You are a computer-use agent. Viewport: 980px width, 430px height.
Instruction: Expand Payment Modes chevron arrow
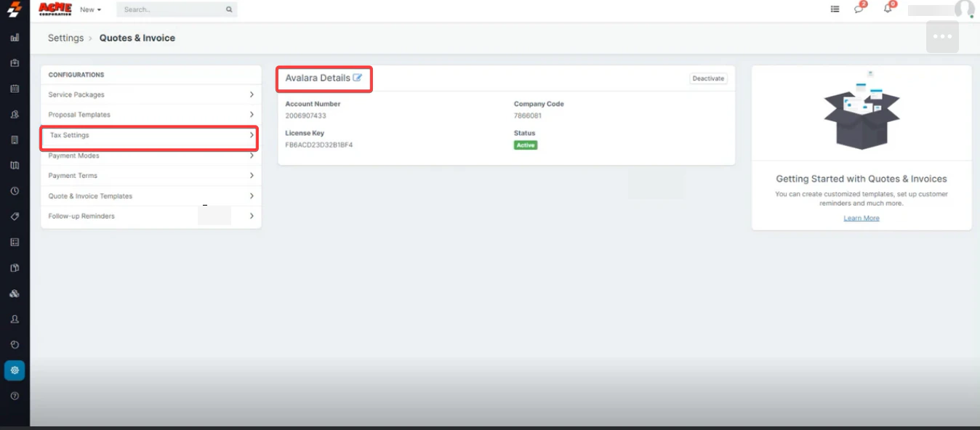tap(252, 155)
